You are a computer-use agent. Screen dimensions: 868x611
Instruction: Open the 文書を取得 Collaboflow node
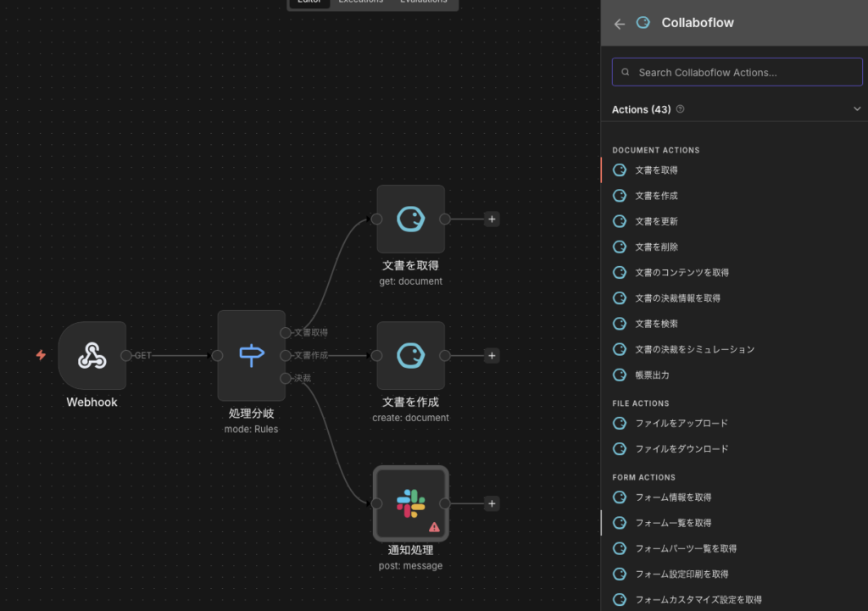click(410, 219)
